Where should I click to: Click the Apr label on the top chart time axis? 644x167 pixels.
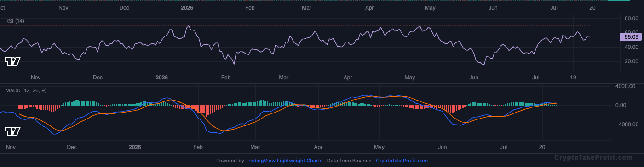point(370,8)
